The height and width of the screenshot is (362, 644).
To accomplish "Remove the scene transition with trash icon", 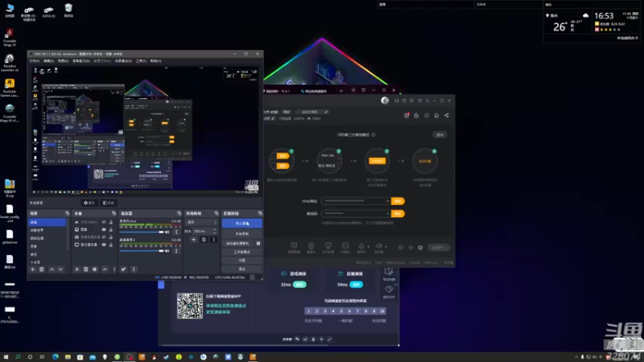I will 204,239.
